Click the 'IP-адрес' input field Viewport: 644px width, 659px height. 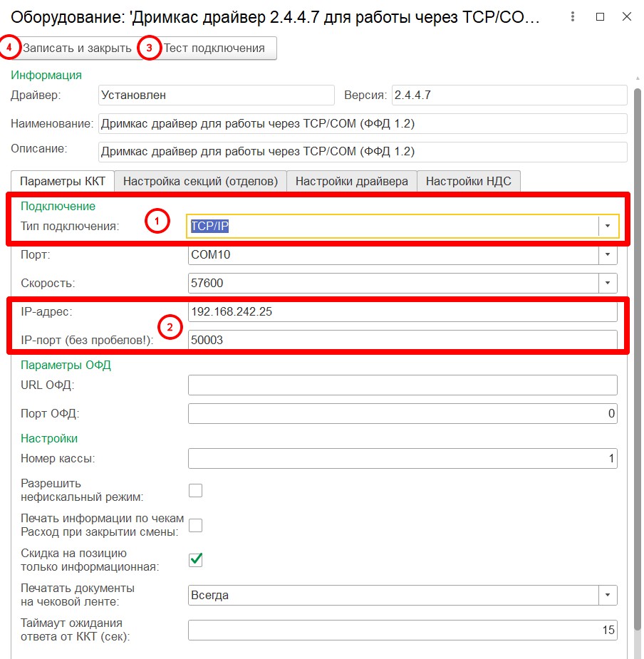click(402, 312)
